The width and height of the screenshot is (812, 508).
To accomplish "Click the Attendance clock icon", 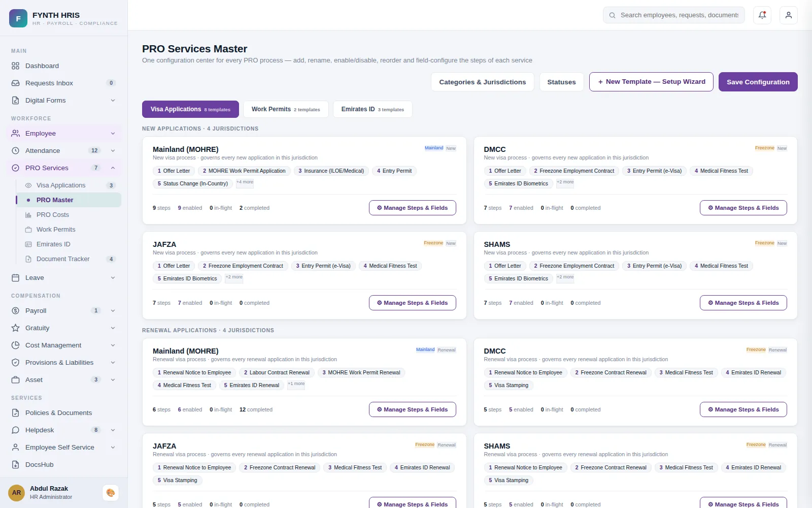I will tap(16, 151).
